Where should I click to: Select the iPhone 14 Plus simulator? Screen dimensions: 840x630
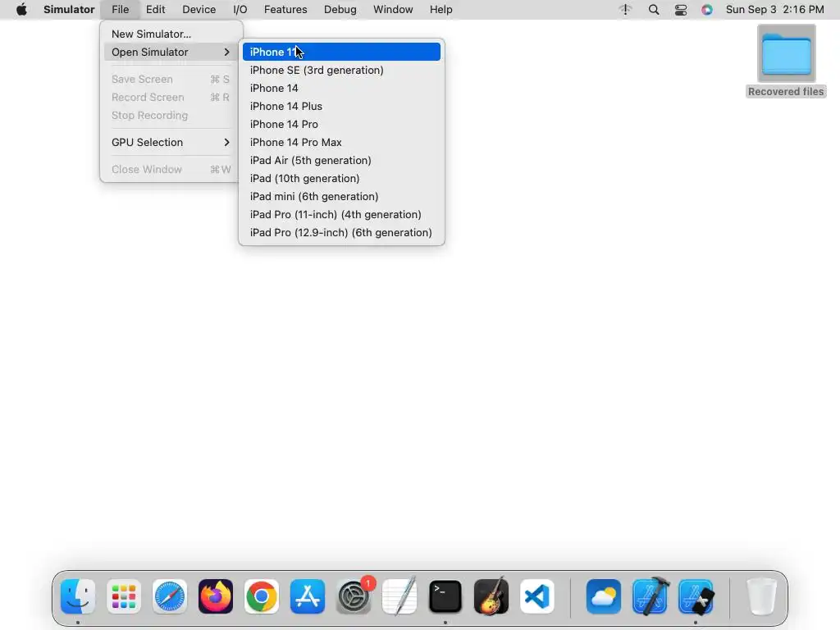pos(341,106)
